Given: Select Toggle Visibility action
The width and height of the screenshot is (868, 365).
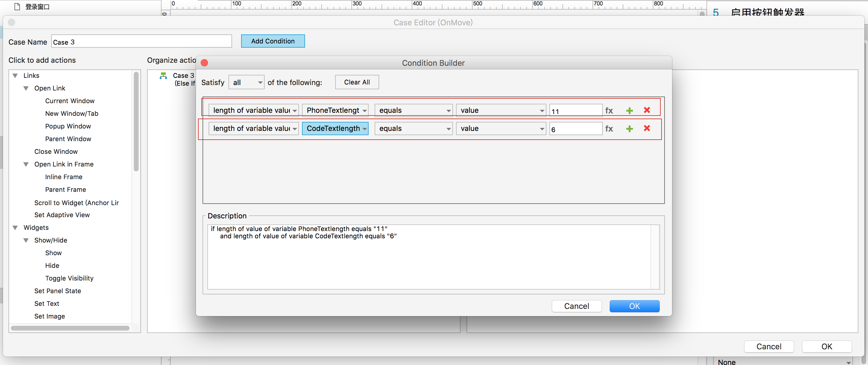Looking at the screenshot, I should tap(69, 278).
